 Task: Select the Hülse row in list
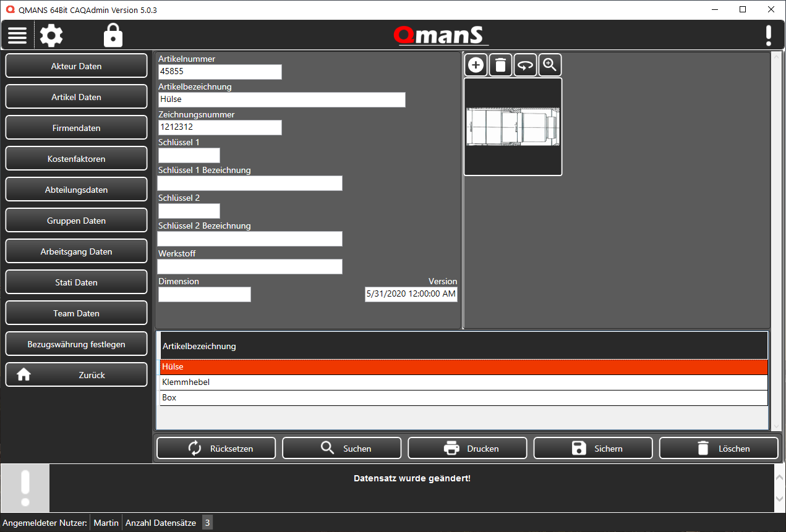click(464, 367)
